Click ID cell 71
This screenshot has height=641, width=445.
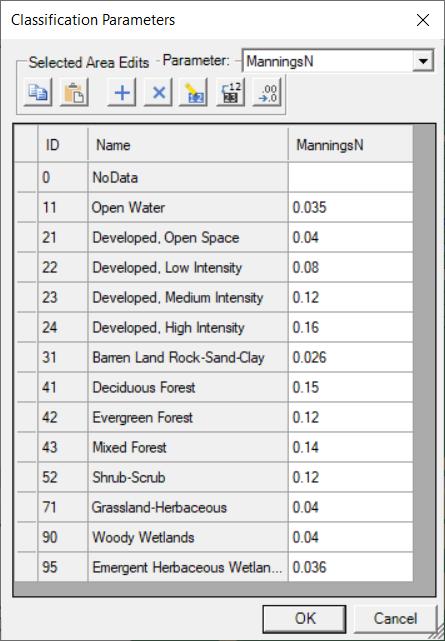(63, 507)
